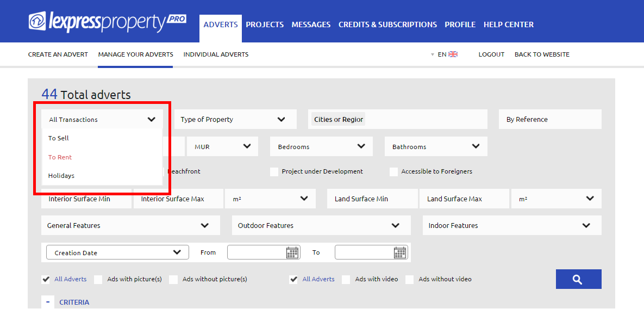644x321 pixels.
Task: Expand the Outdoor Features dropdown
Action: pos(321,225)
